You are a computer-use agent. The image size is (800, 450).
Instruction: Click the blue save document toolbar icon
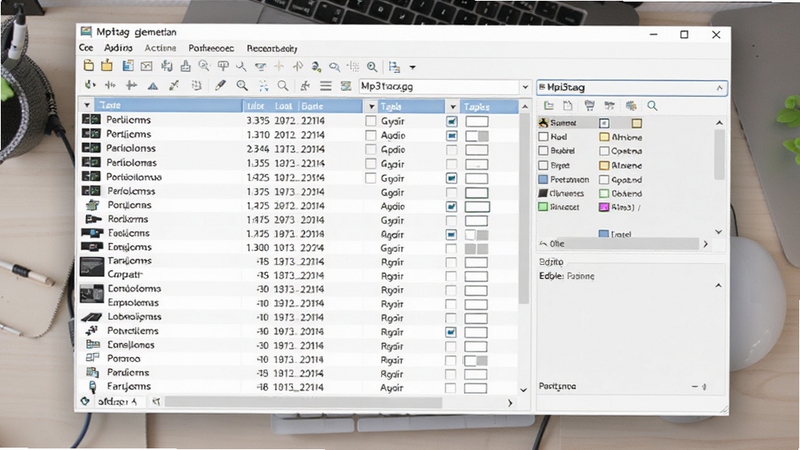(x=128, y=66)
